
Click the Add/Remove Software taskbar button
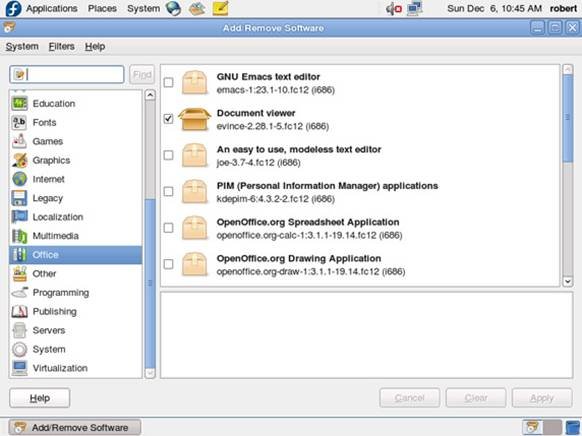coord(75,427)
